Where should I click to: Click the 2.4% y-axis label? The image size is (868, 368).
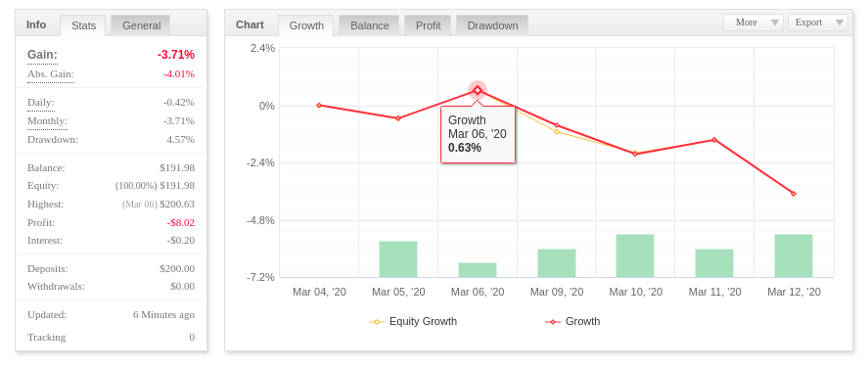[x=262, y=48]
